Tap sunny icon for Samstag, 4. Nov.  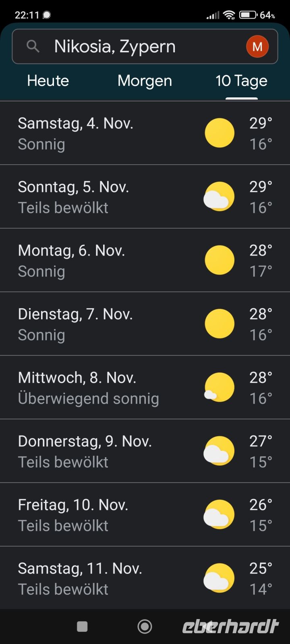[x=220, y=133]
